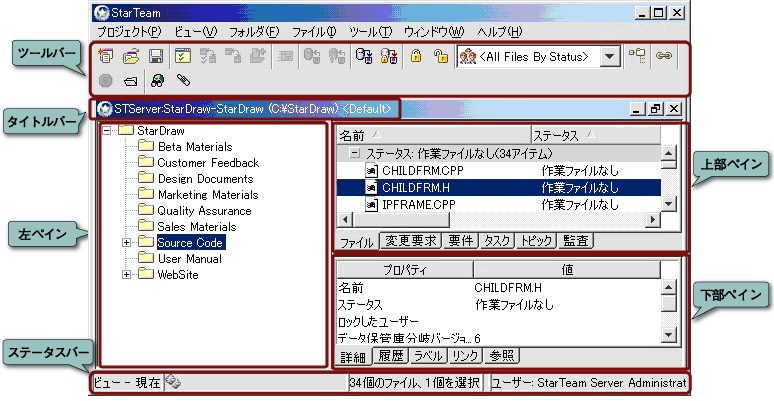
Task: Collapse the ステータス: 作業ファイルなし group row
Action: pos(354,154)
